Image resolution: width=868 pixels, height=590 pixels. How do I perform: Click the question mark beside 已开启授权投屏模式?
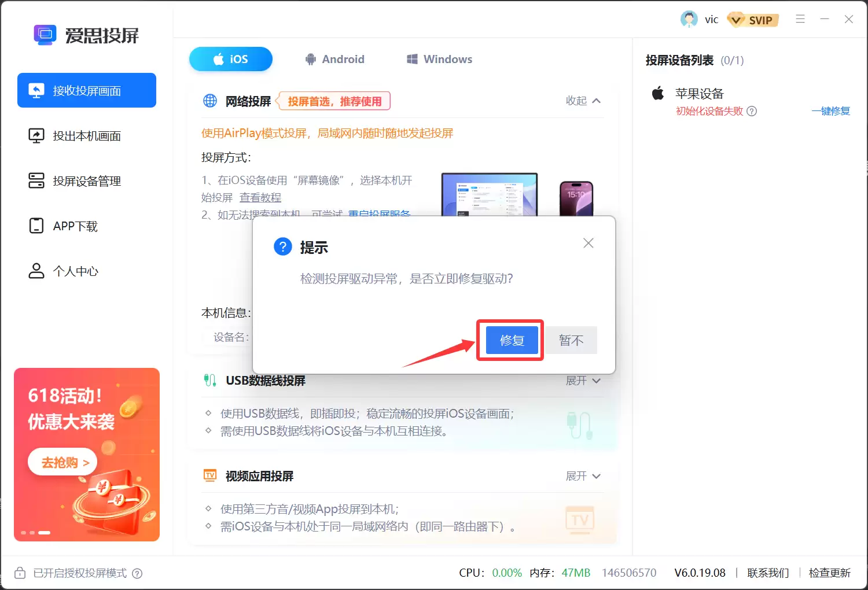[137, 573]
